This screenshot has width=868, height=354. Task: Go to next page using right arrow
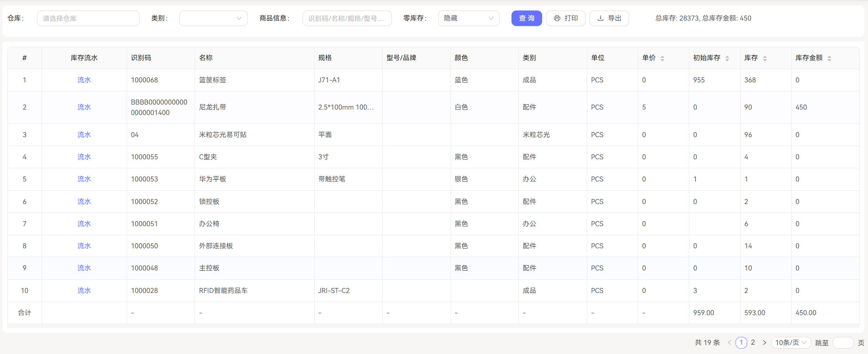(764, 342)
